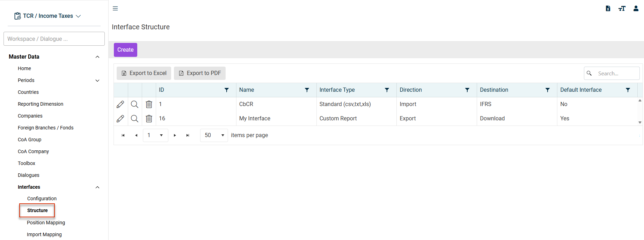Image resolution: width=644 pixels, height=240 pixels.
Task: Click the grid scrollbar down arrow
Action: pos(640,122)
